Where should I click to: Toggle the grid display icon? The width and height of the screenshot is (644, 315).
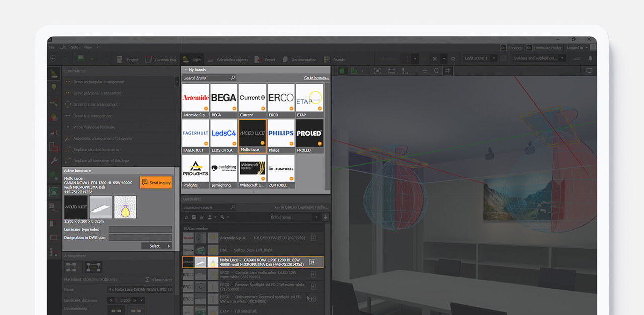click(448, 71)
